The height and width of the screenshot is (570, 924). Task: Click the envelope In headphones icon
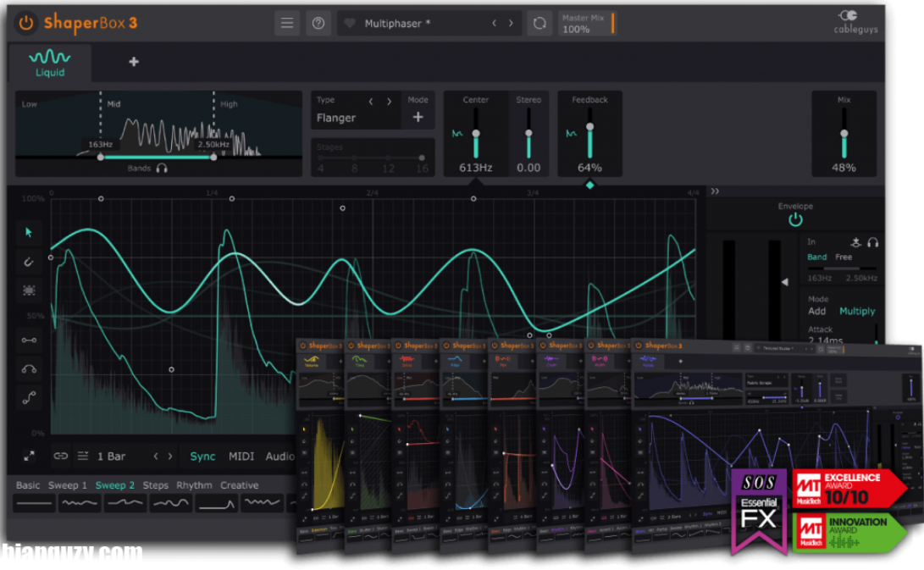tap(872, 242)
